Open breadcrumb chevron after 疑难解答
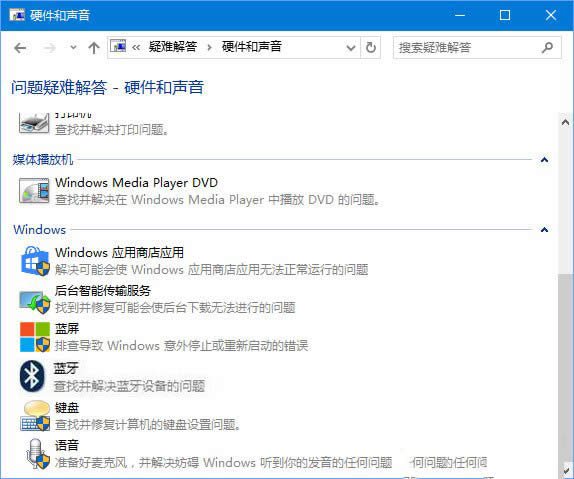 tap(209, 48)
